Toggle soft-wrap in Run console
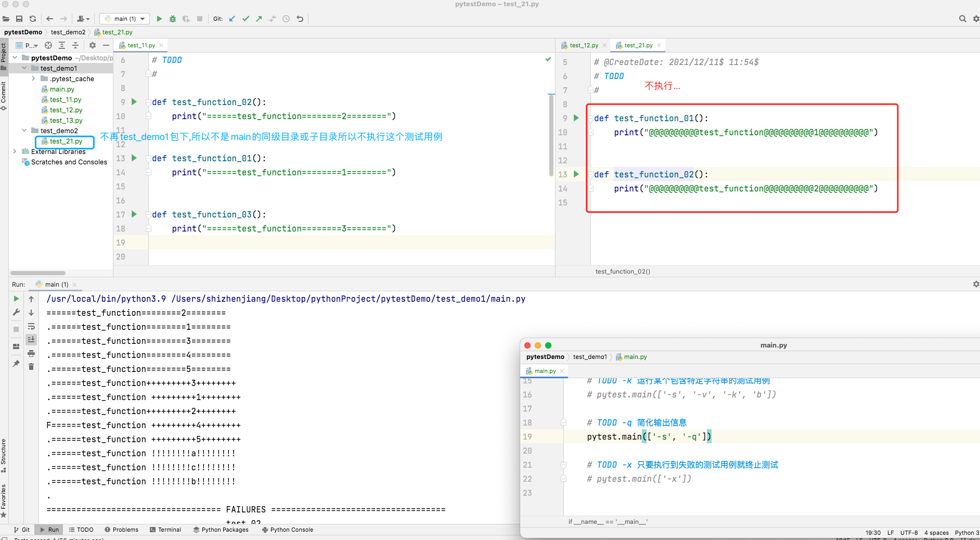 [x=31, y=326]
